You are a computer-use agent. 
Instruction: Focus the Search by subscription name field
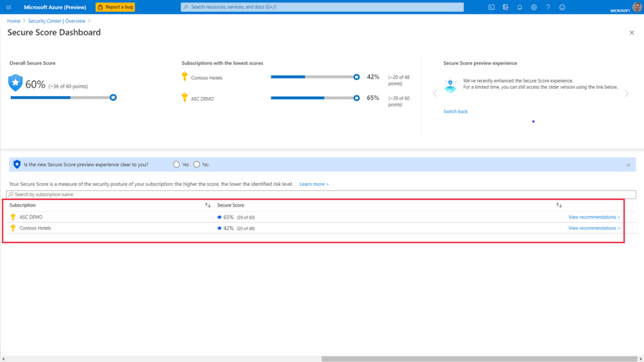click(x=321, y=194)
